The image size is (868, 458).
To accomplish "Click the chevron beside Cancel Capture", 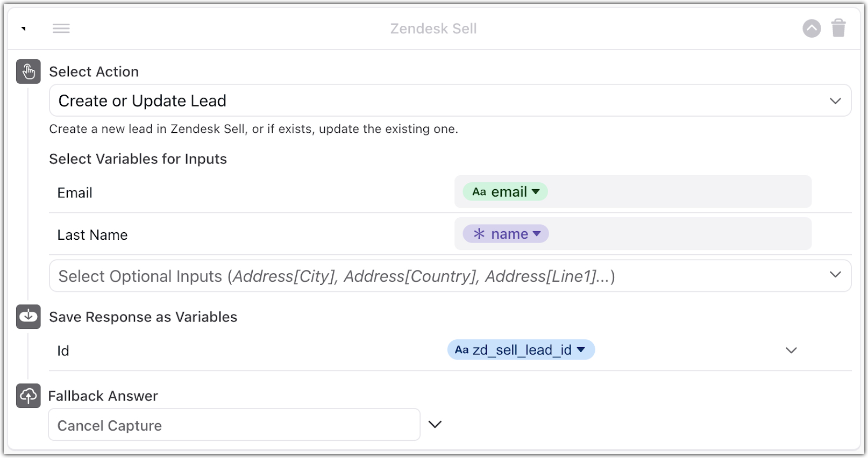I will click(435, 425).
